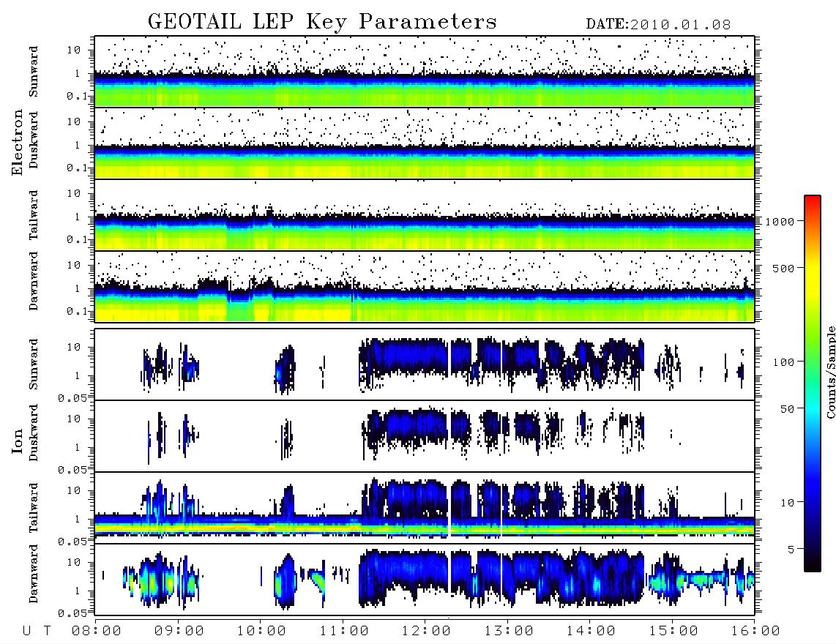This screenshot has height=644, width=836.
Task: Click the vertical Ion group label
Action: [x=17, y=441]
